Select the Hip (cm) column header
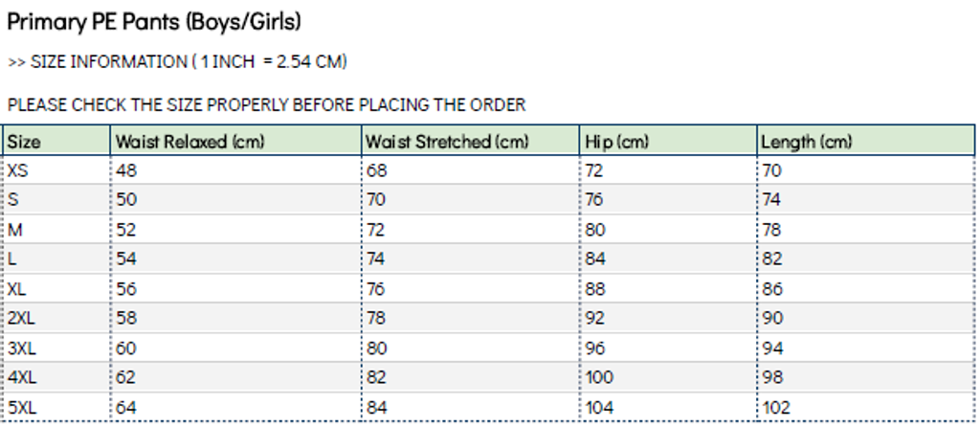Screen dimensions: 980x428 pyautogui.click(x=617, y=142)
